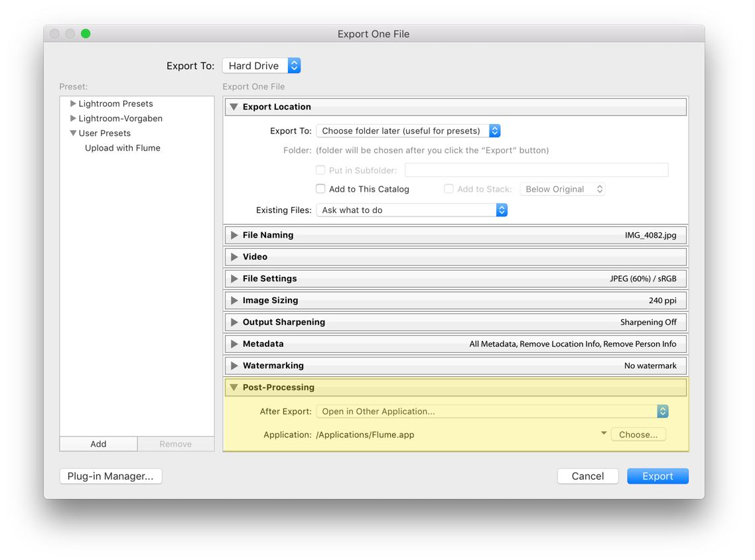Click the 240 ppi summary text
The height and width of the screenshot is (560, 755).
(x=663, y=301)
